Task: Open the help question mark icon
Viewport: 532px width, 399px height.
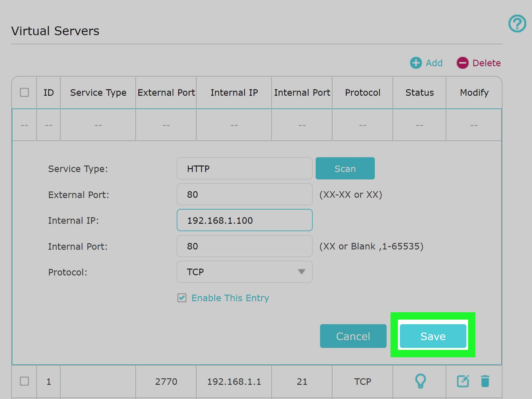Action: pos(517,23)
